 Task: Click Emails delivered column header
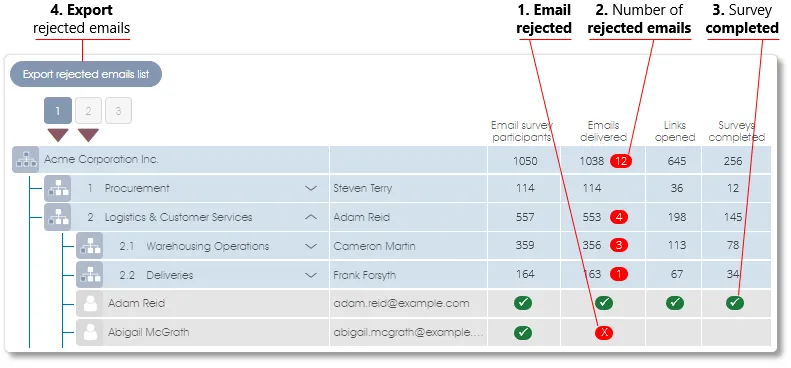coord(603,131)
